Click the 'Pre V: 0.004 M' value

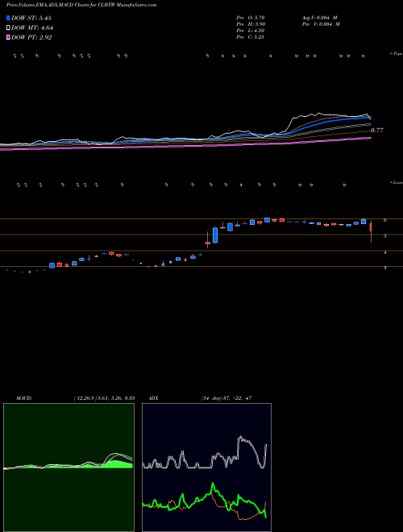(x=320, y=24)
